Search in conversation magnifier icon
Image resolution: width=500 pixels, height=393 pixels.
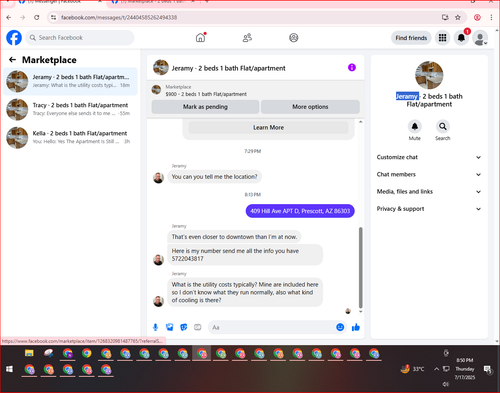pyautogui.click(x=443, y=126)
